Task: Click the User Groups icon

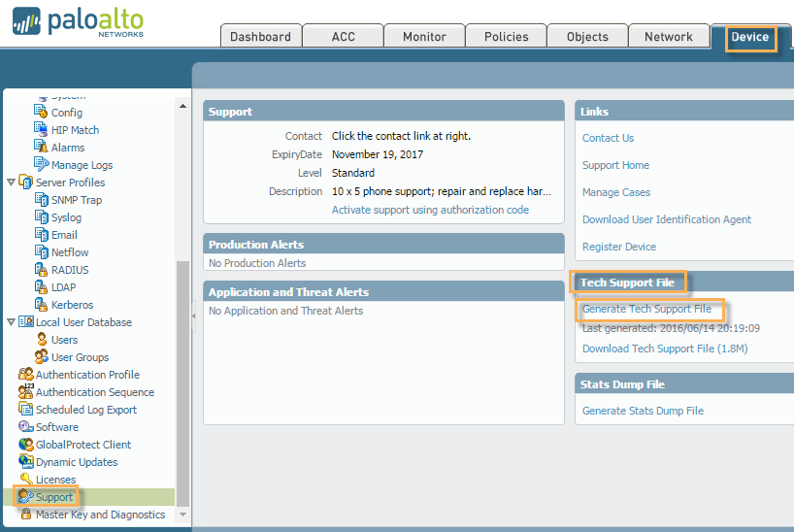Action: coord(42,356)
